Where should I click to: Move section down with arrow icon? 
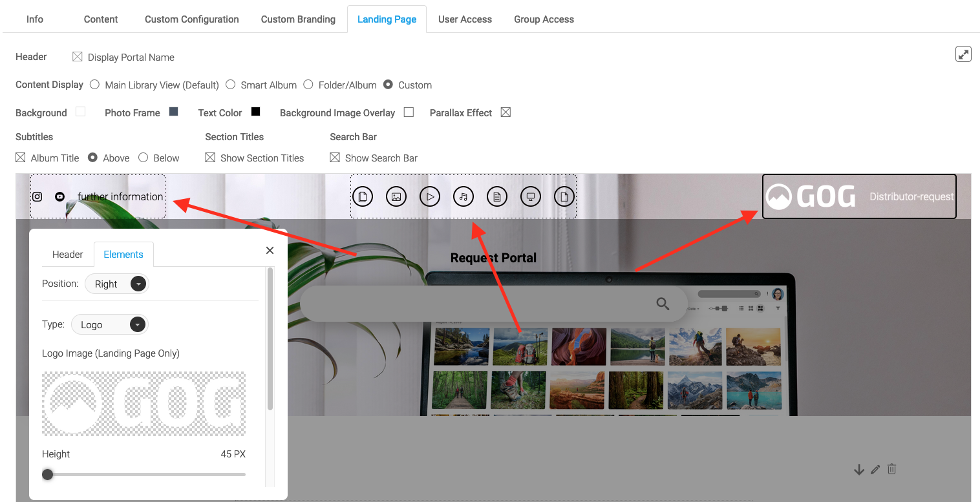click(858, 470)
